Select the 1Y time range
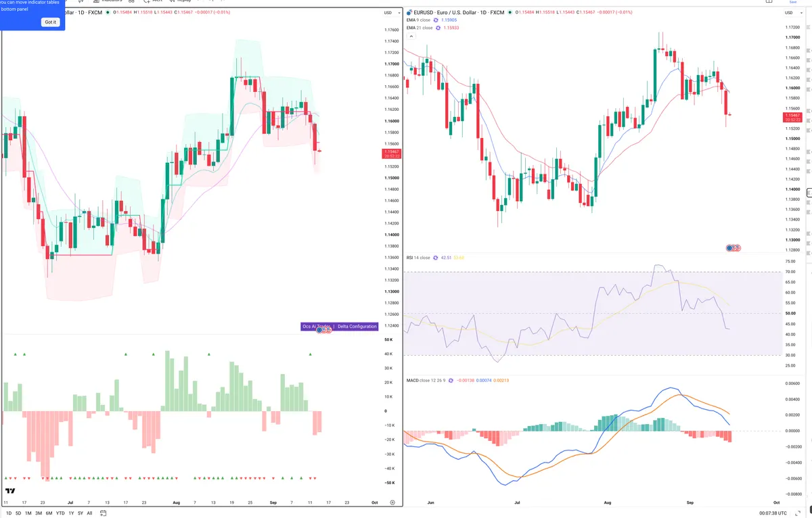 point(71,513)
